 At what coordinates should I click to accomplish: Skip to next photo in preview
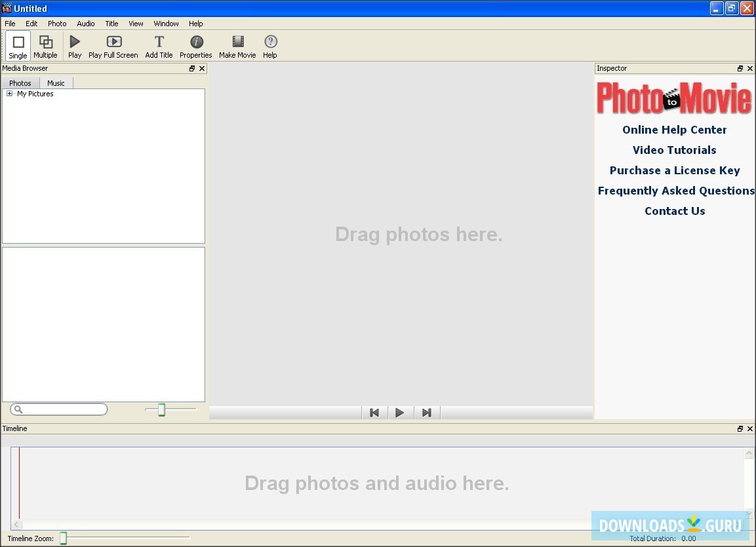(x=426, y=413)
